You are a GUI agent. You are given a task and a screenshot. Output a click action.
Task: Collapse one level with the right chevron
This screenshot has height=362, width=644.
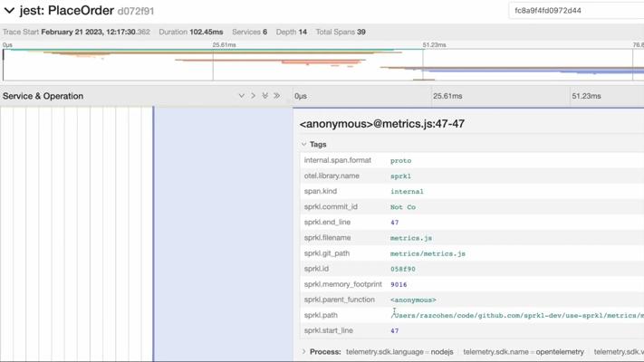click(x=253, y=96)
